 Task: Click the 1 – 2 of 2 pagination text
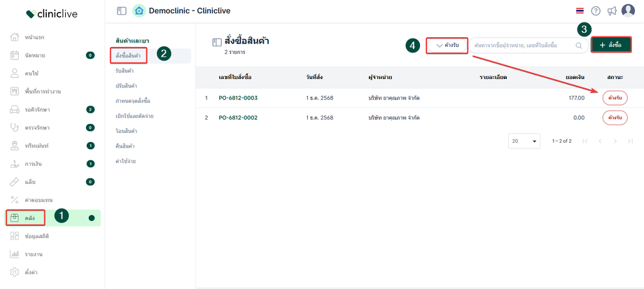[562, 141]
